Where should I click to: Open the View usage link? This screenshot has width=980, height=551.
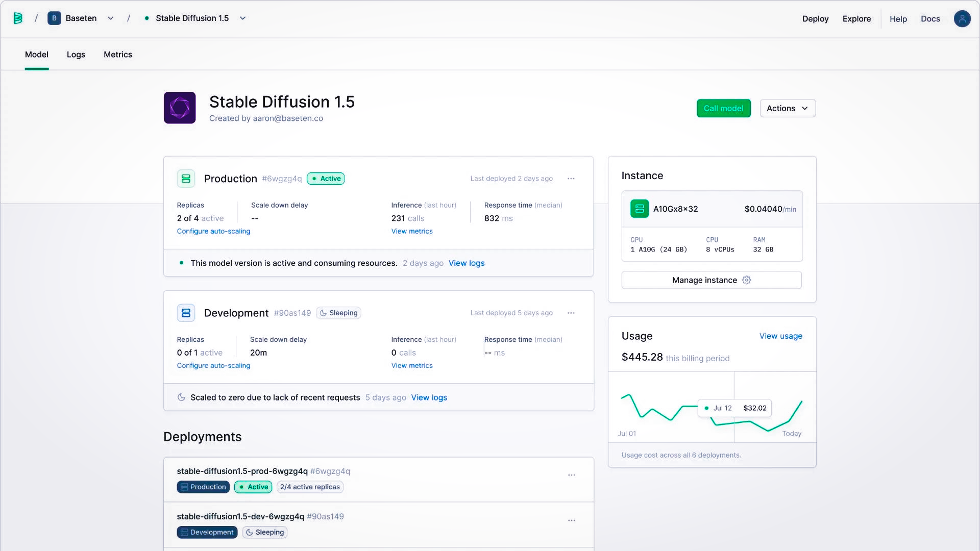pos(781,336)
